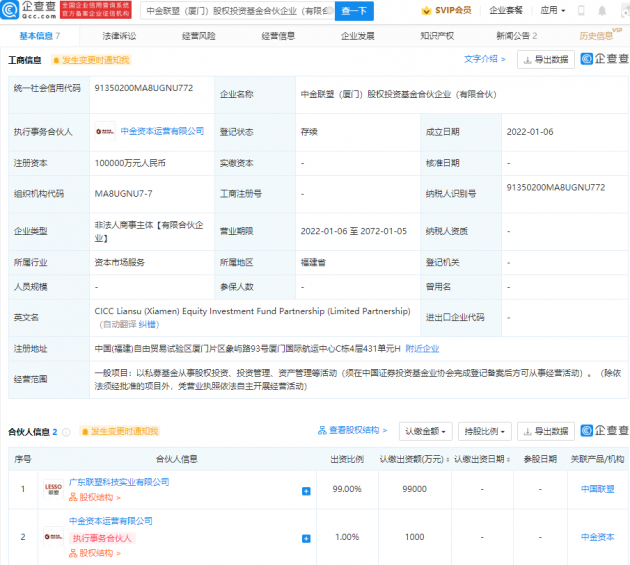Open the 认缴金额 dropdown

point(425,431)
